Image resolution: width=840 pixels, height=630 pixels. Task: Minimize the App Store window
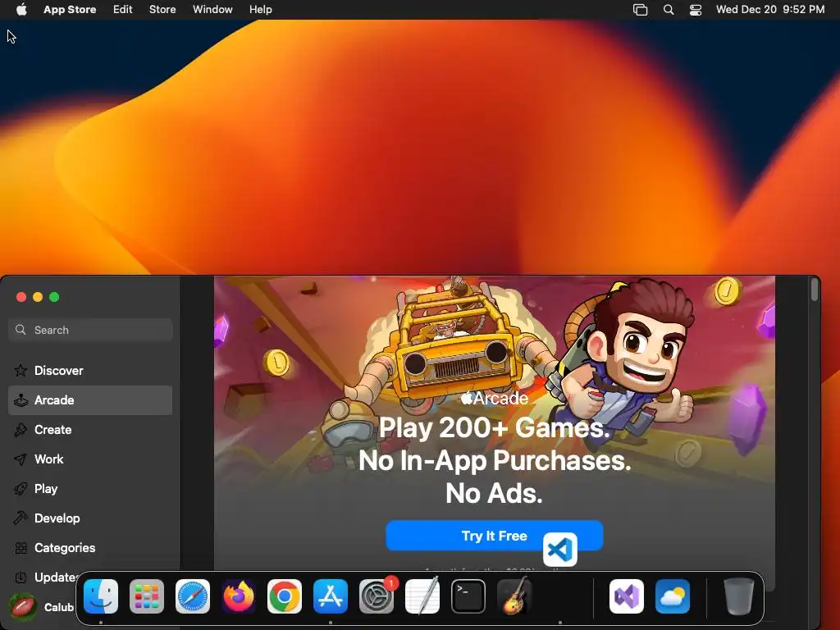(38, 297)
